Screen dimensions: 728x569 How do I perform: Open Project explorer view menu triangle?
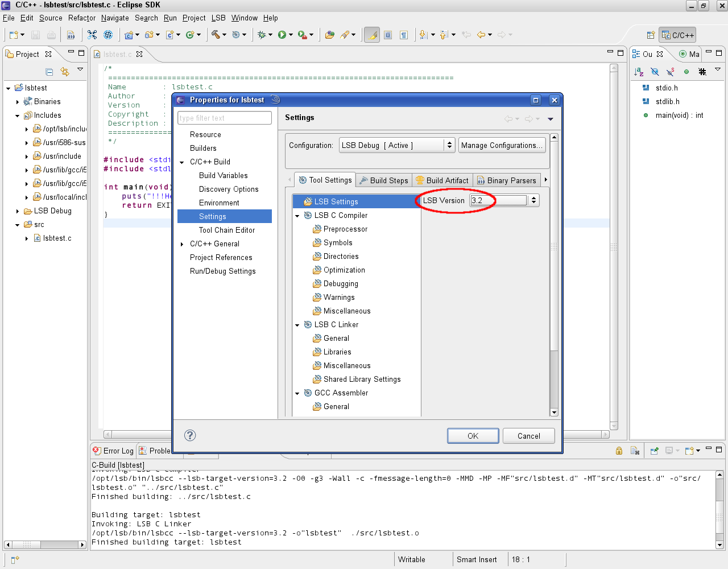(x=80, y=69)
